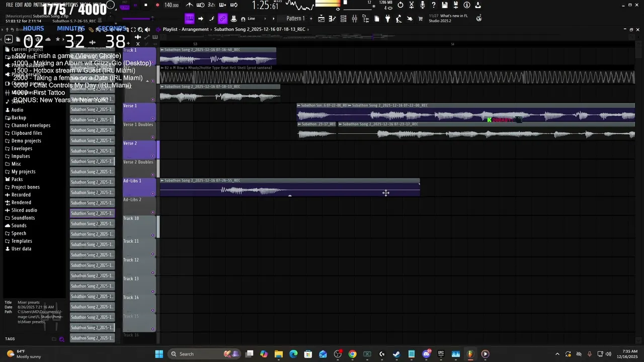This screenshot has width=644, height=362.
Task: Toggle loop recording icon
Action: pos(233,5)
